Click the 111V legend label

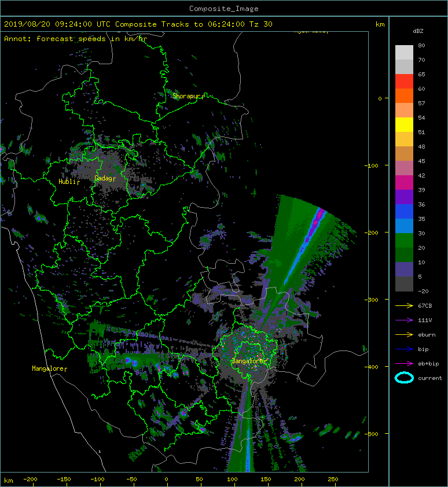425,320
